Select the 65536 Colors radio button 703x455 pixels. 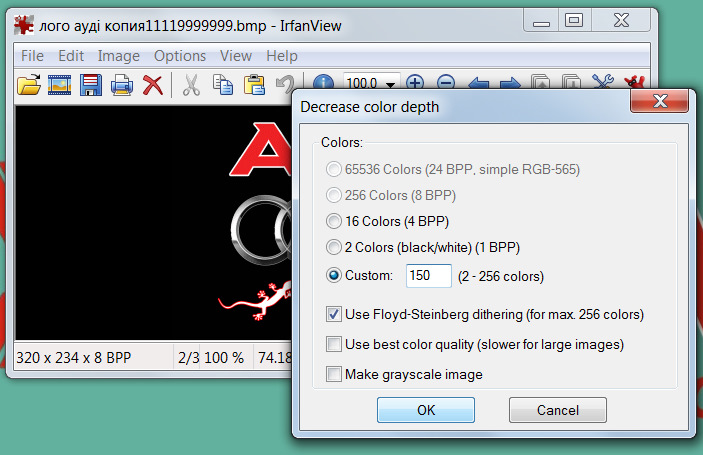point(334,169)
